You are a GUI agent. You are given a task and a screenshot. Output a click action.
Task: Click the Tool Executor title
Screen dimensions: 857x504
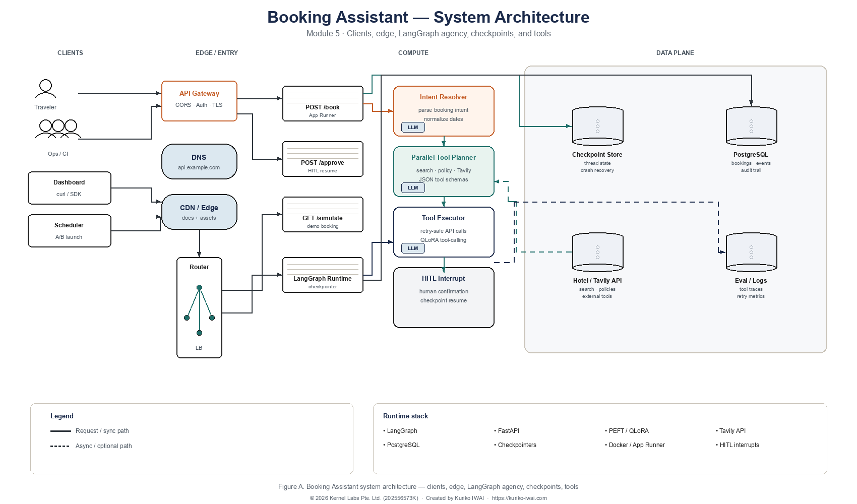[444, 218]
